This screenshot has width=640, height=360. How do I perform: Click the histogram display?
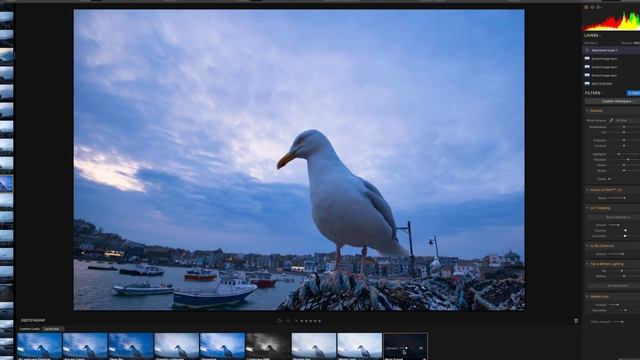point(611,21)
